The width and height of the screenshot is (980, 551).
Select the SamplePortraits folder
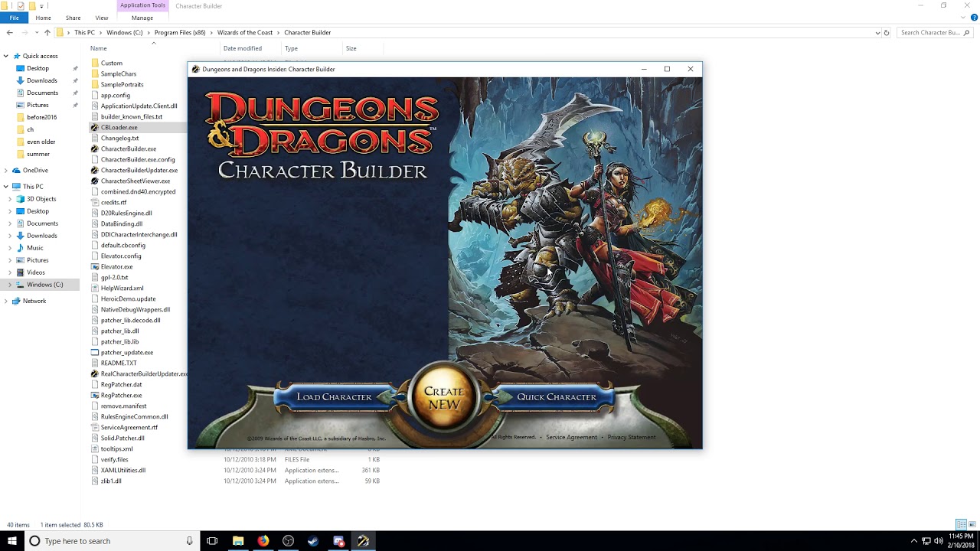pyautogui.click(x=122, y=85)
